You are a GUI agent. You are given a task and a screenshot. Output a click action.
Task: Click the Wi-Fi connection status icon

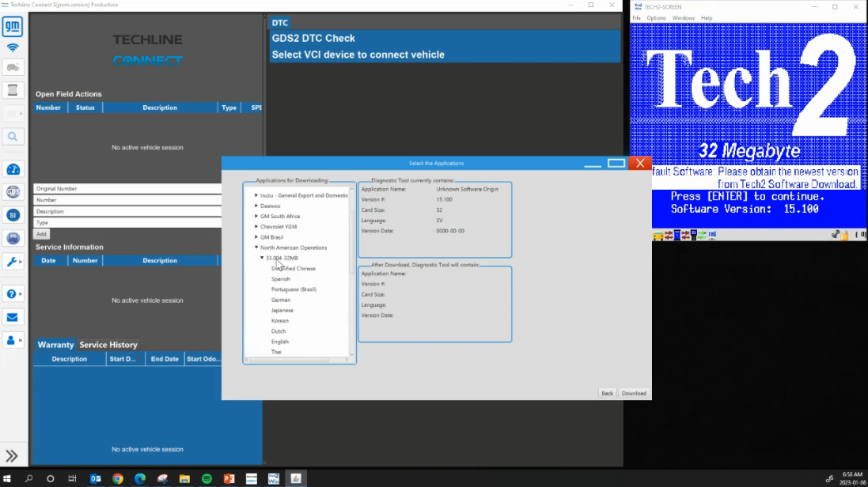(x=12, y=47)
